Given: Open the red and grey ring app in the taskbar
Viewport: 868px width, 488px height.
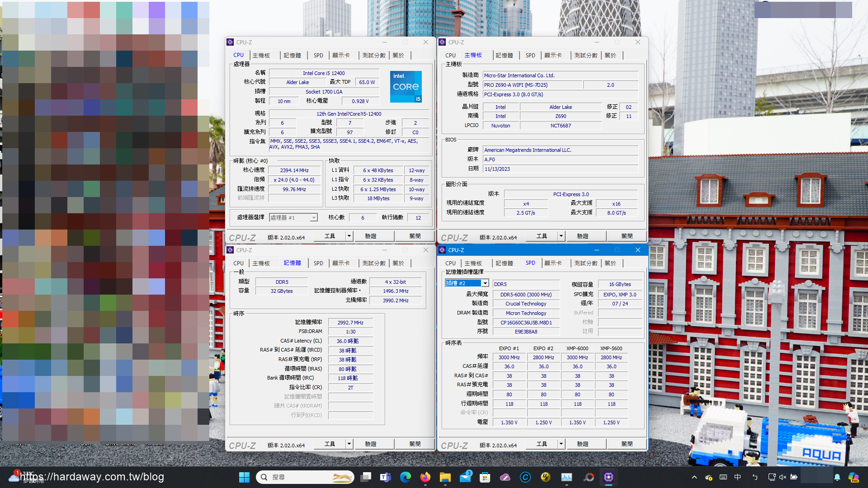Looking at the screenshot, I should click(x=589, y=477).
